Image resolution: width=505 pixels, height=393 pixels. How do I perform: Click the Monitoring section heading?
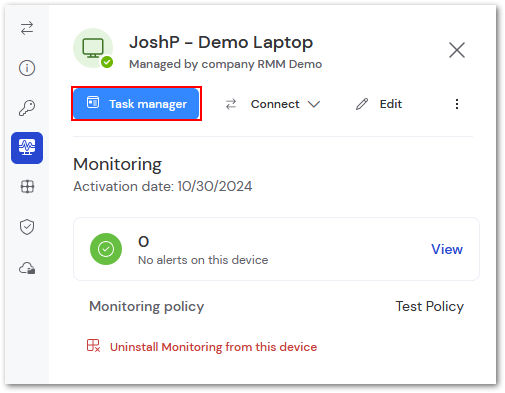117,165
